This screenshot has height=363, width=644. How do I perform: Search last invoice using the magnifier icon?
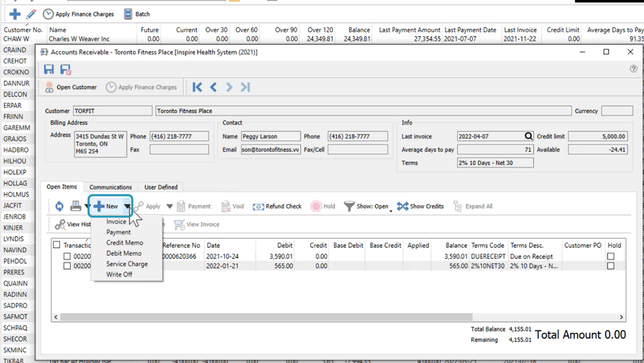click(528, 136)
